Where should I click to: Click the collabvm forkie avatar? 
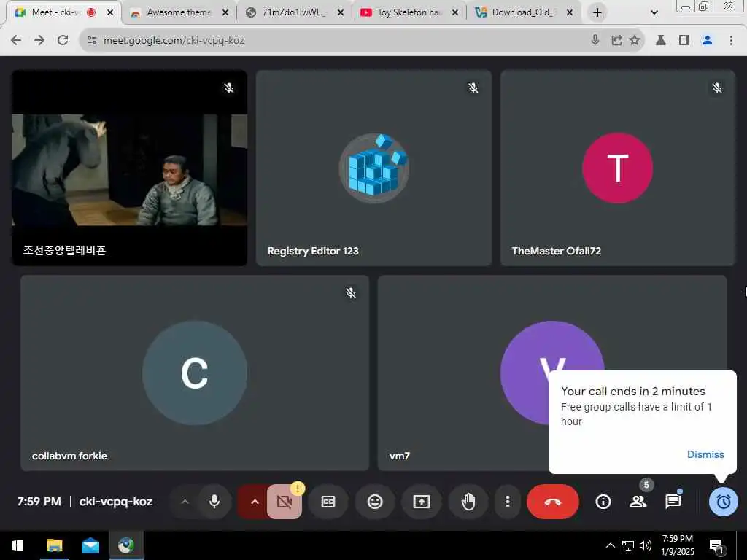click(194, 373)
